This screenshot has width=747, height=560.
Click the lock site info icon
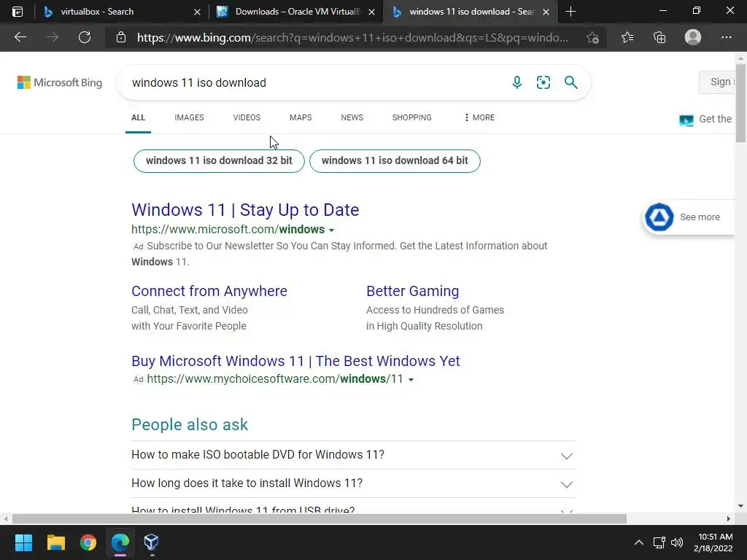[121, 38]
